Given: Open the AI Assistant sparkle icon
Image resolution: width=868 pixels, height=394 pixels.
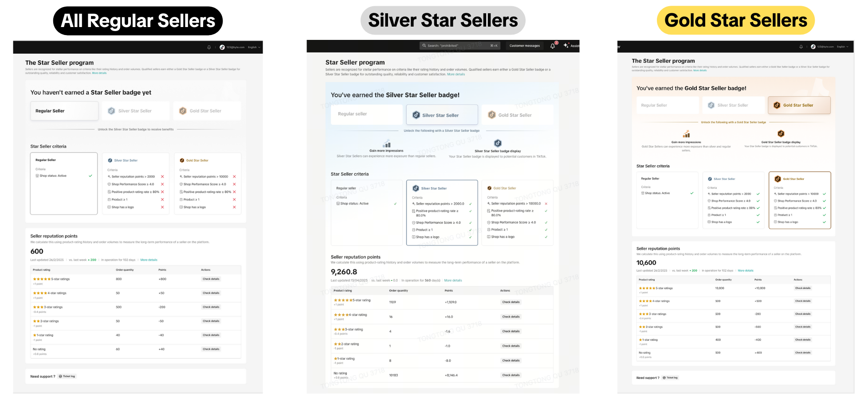Looking at the screenshot, I should [x=566, y=45].
